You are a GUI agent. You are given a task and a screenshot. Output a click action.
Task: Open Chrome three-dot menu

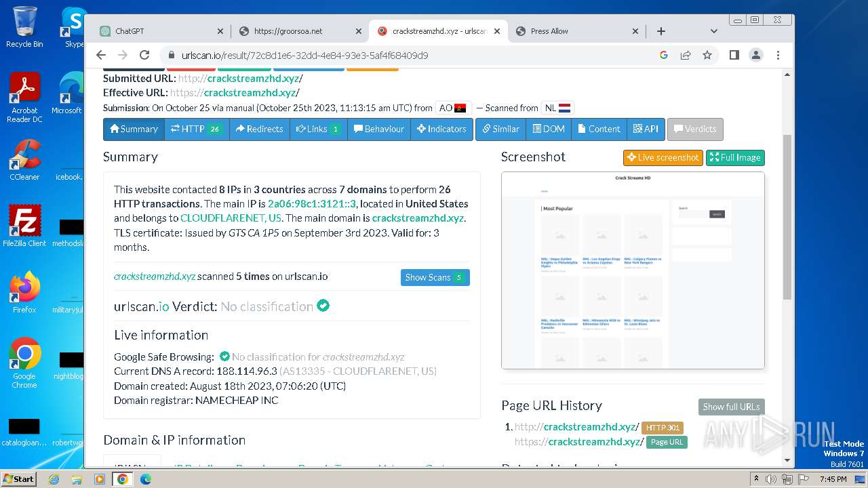(778, 55)
